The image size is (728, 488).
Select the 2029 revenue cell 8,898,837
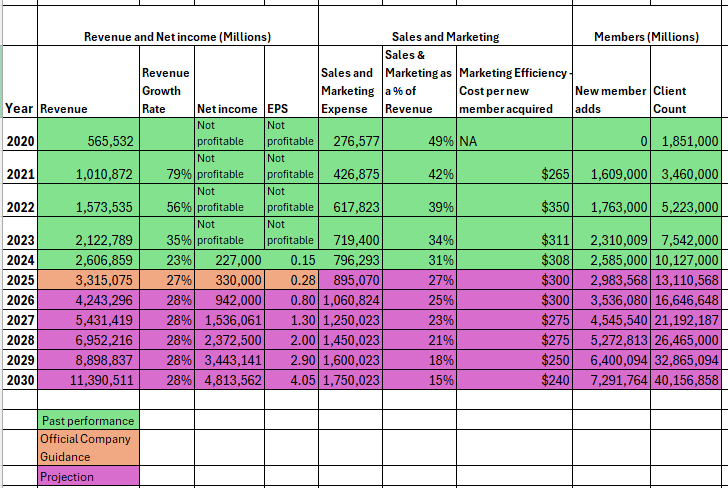88,360
